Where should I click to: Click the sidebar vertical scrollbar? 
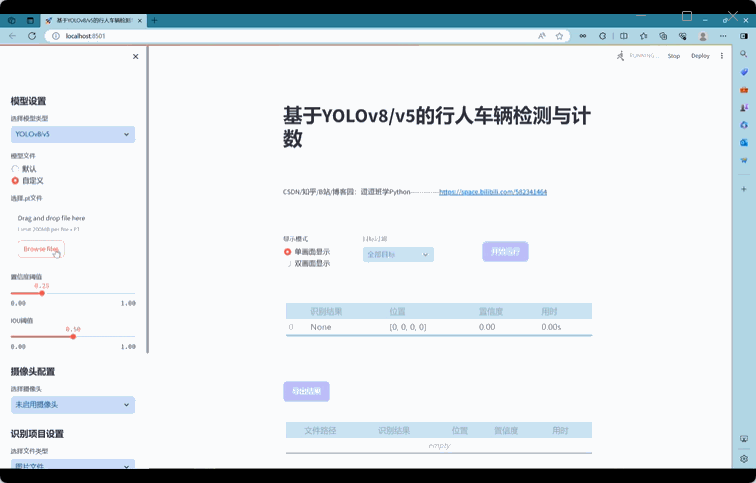click(x=148, y=200)
